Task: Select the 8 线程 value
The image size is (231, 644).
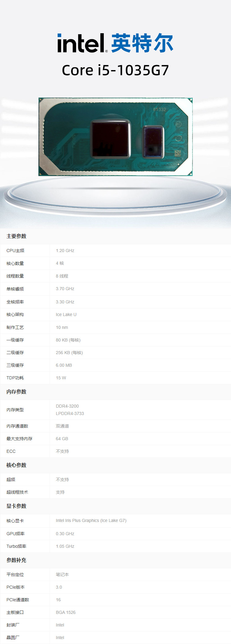Action: [x=62, y=276]
